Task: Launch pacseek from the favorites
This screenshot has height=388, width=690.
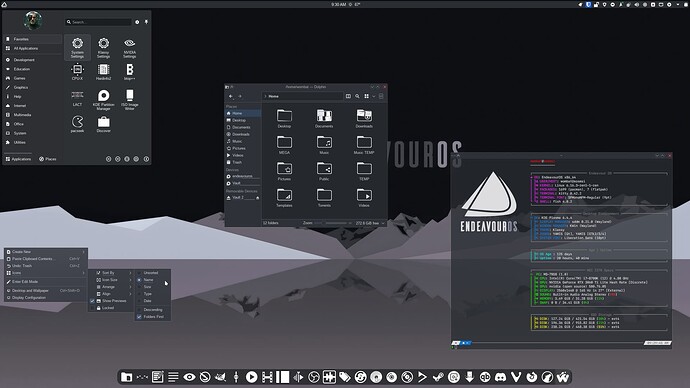Action: pyautogui.click(x=77, y=124)
